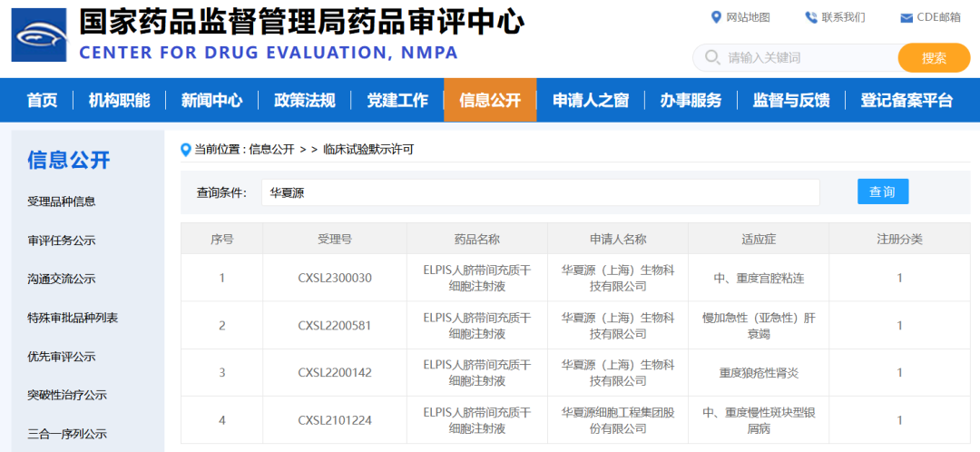
Task: Click the current location pin icon
Action: point(185,150)
